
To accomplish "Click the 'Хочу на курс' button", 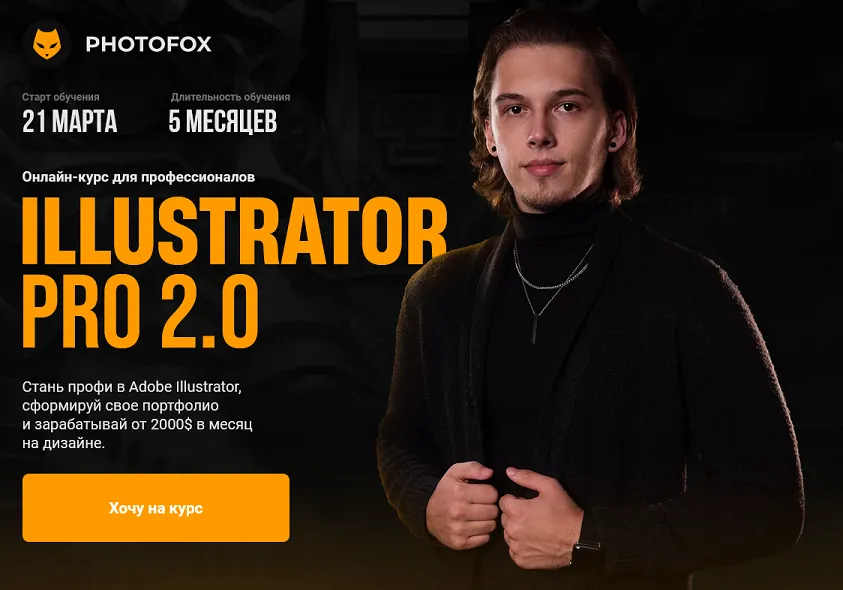I will 156,508.
